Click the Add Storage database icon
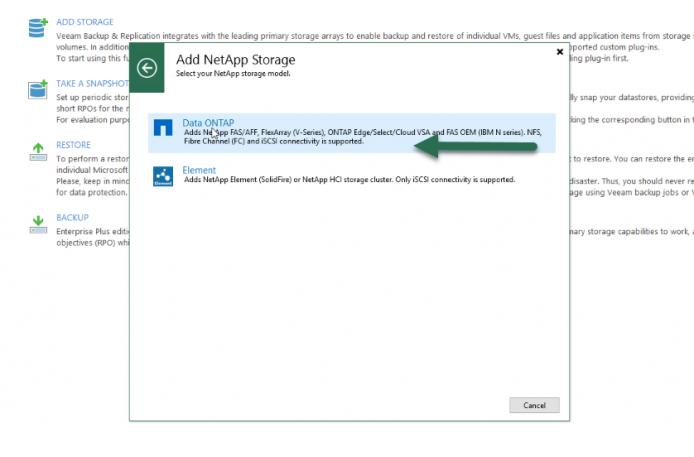The height and width of the screenshot is (457, 694). 38,28
